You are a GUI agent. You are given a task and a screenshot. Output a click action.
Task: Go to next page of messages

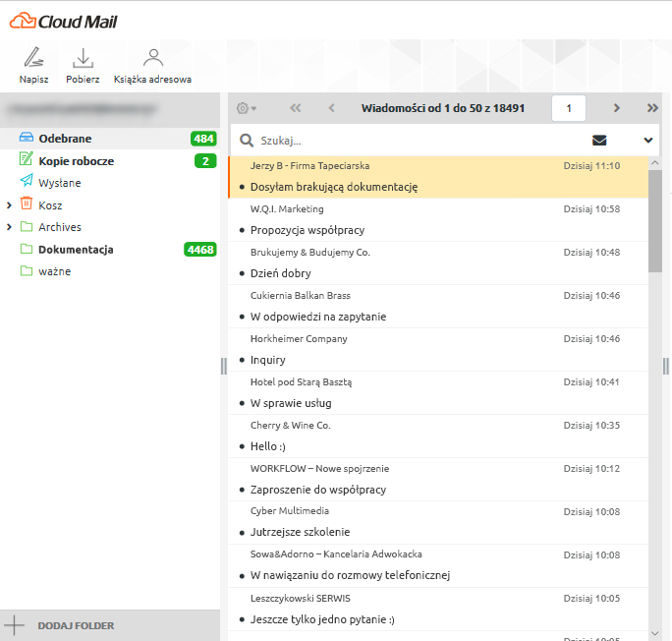(x=616, y=108)
